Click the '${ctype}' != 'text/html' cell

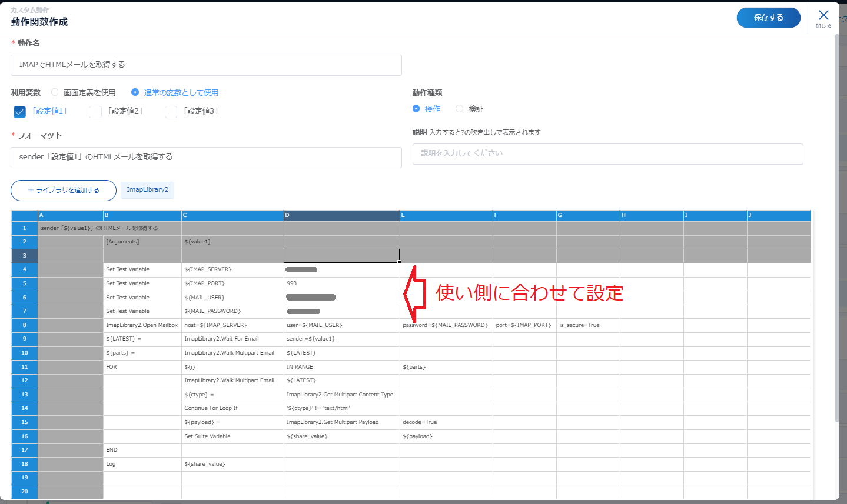(x=341, y=408)
